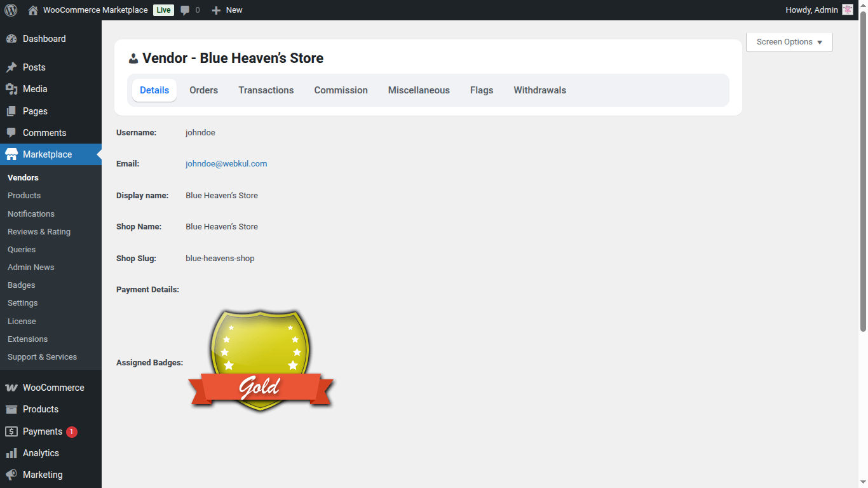This screenshot has width=868, height=488.
Task: Click the site home icon
Action: pos(33,10)
